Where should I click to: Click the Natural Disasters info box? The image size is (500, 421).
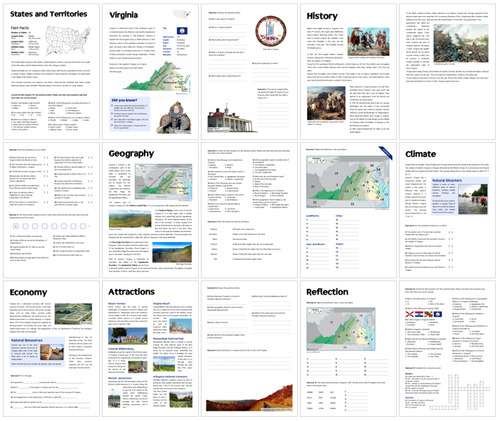coord(459,196)
